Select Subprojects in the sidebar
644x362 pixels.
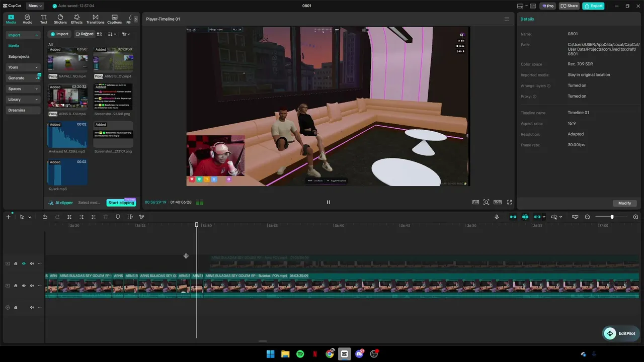click(19, 56)
